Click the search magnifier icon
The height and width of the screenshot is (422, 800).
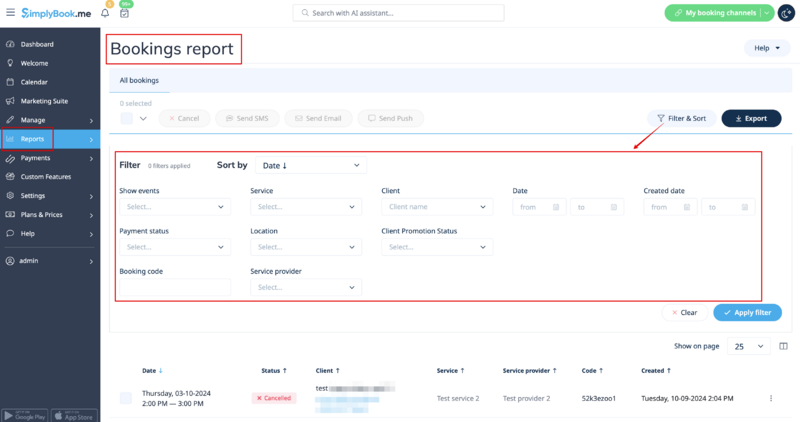[x=305, y=13]
